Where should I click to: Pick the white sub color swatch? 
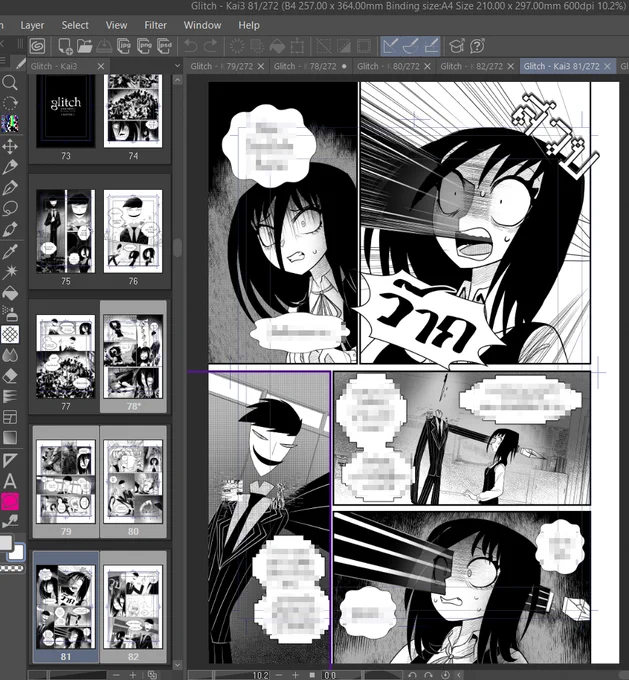17,552
